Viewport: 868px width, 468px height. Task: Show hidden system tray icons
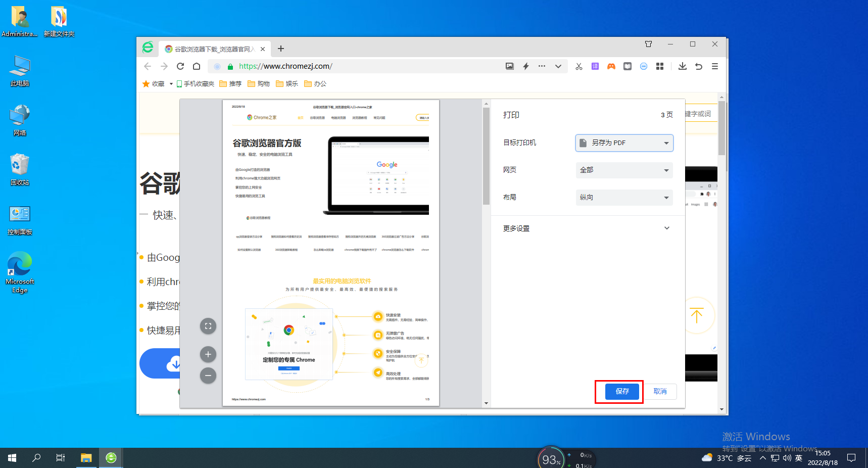[x=763, y=458]
